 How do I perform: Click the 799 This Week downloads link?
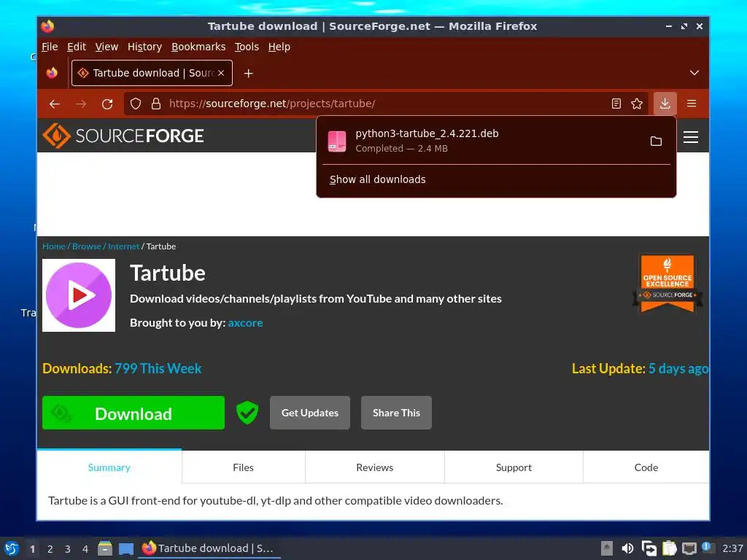(158, 368)
